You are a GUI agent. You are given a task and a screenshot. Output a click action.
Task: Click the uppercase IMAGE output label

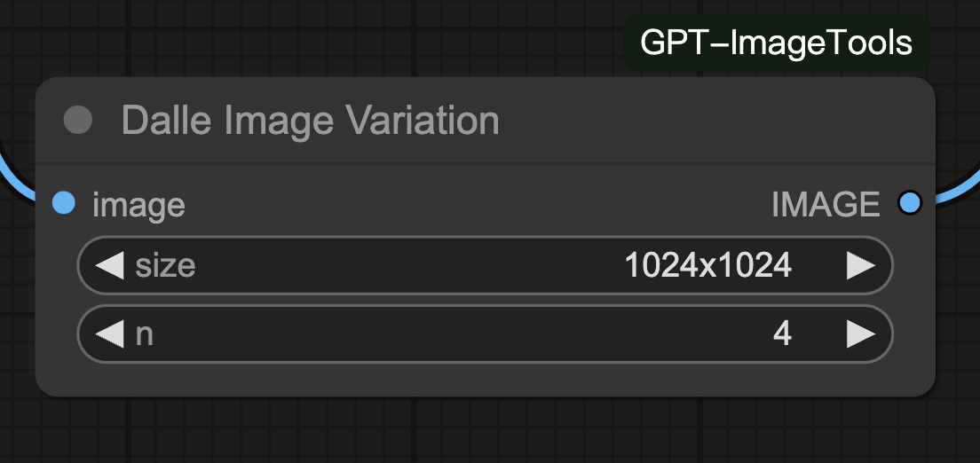(826, 204)
